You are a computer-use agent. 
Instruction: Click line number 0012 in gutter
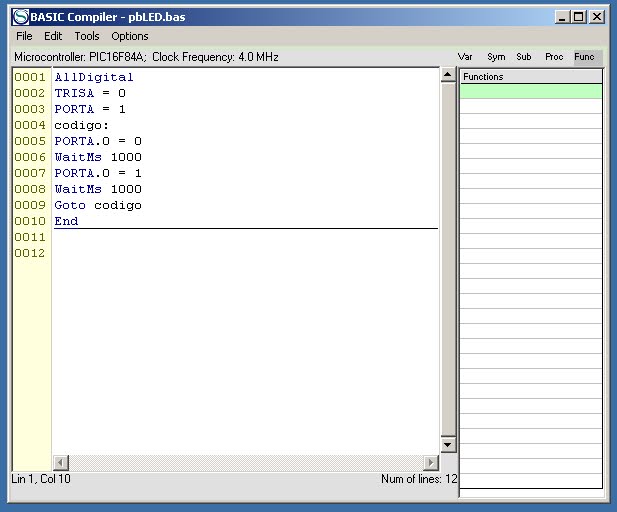pyautogui.click(x=30, y=253)
